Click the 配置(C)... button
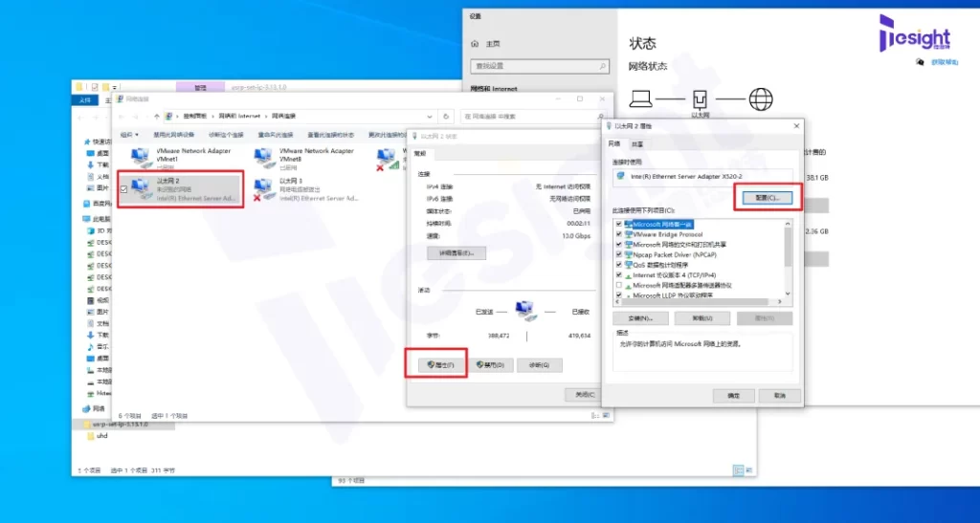Screen dimensions: 980x523 (768, 197)
